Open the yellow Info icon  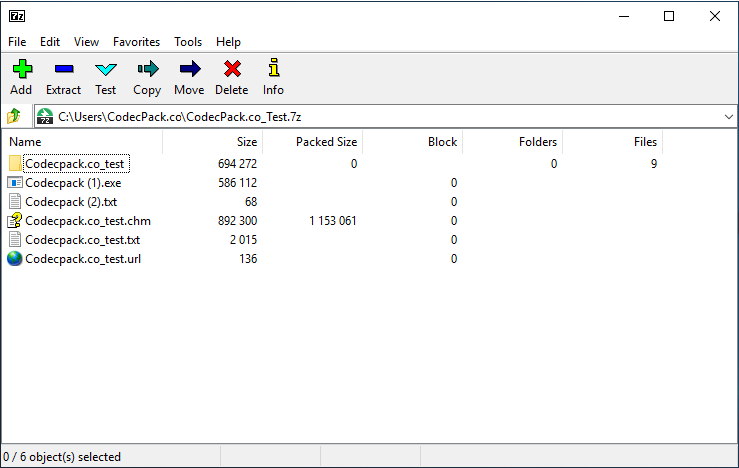[273, 69]
